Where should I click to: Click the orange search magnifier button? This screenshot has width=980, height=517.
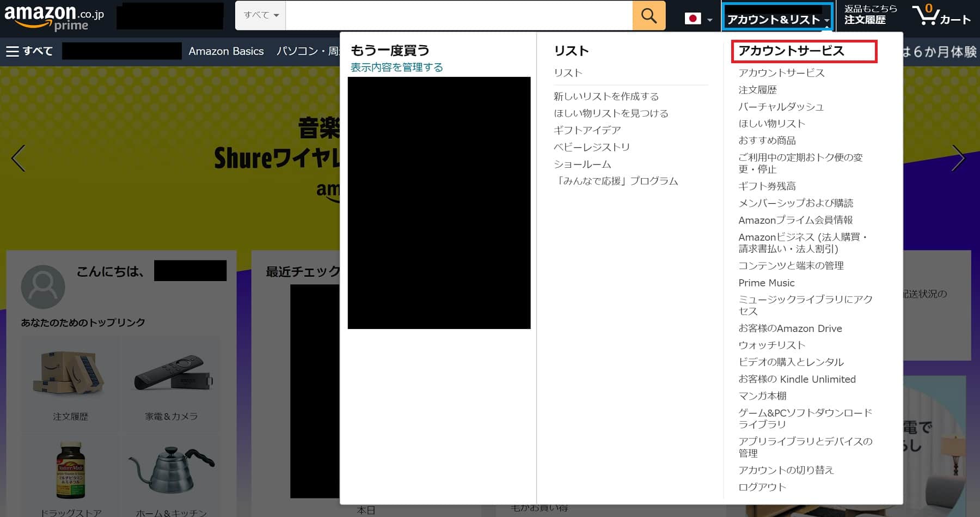click(x=649, y=15)
